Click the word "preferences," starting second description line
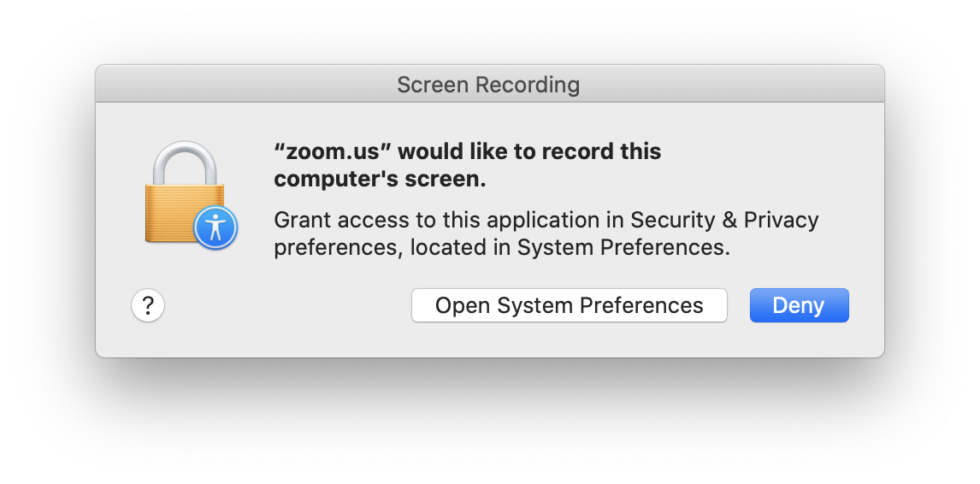This screenshot has width=980, height=484. pyautogui.click(x=339, y=249)
